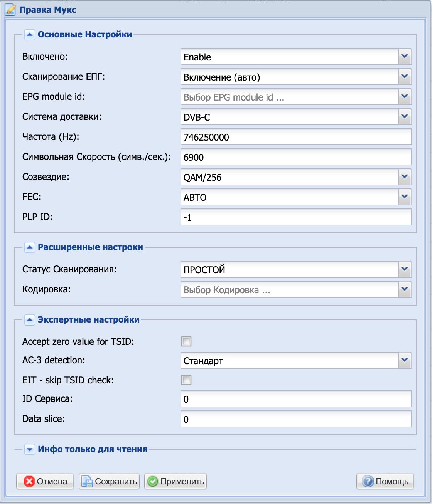The image size is (432, 504).
Task: Collapse the Расширенные настроки section arrow
Action: tap(30, 247)
